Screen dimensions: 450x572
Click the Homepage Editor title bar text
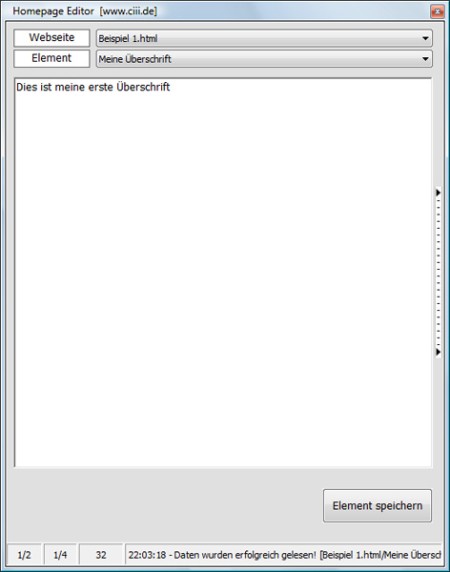53,11
